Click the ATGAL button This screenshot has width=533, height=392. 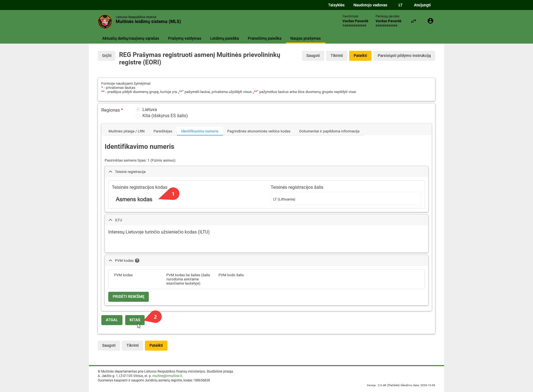coord(112,320)
